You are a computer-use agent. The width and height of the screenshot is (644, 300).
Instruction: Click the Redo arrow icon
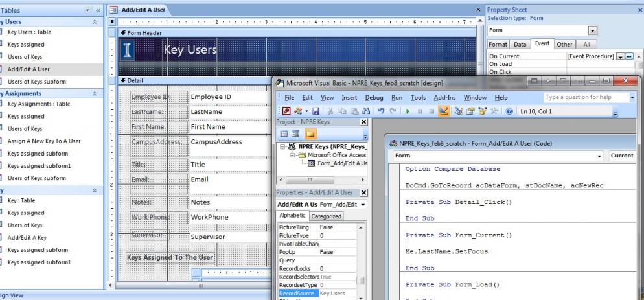(393, 111)
